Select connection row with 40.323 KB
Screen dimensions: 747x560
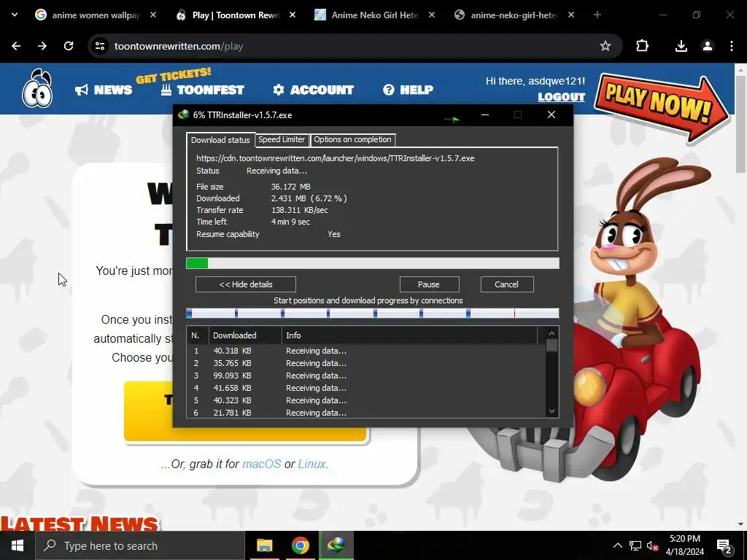[367, 400]
